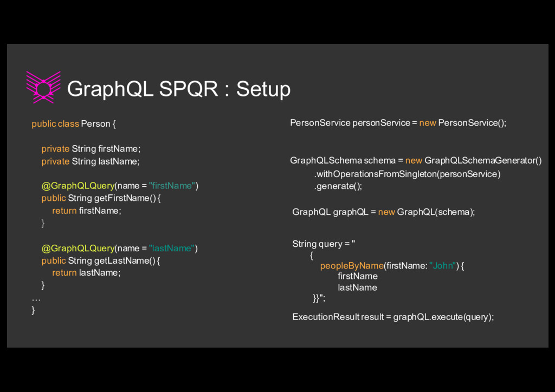Click the "public String getLastName() {" line

point(101,261)
